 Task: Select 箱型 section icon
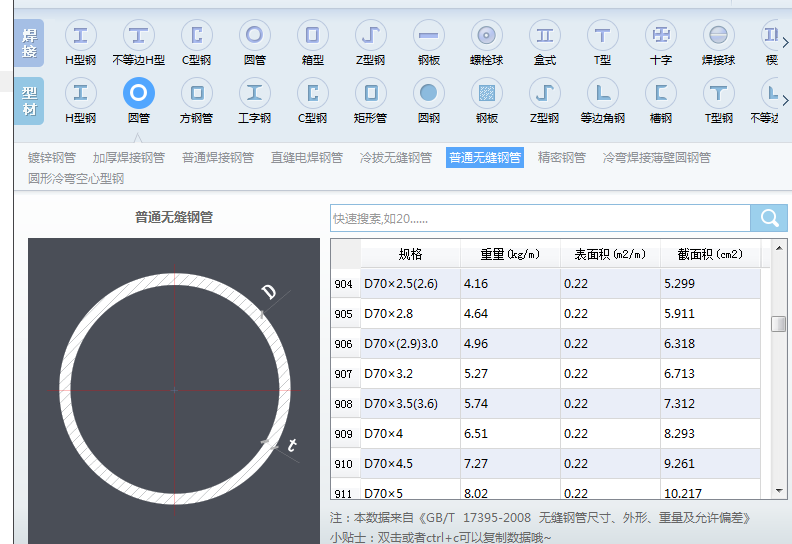313,35
